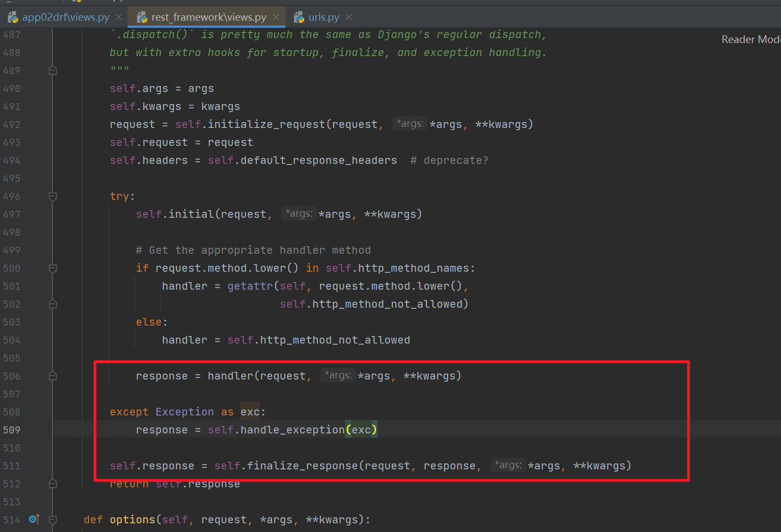
Task: Open the urls.py tab
Action: click(x=324, y=16)
